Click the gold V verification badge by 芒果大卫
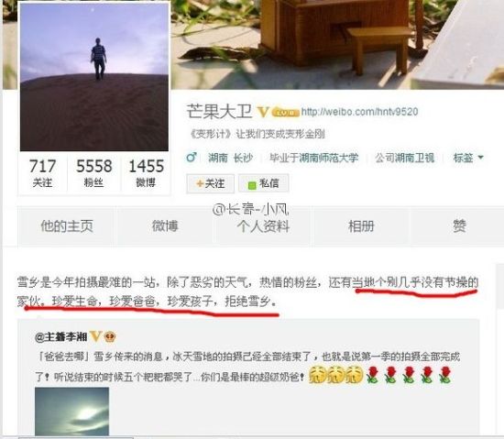The height and width of the screenshot is (439, 504). point(263,112)
